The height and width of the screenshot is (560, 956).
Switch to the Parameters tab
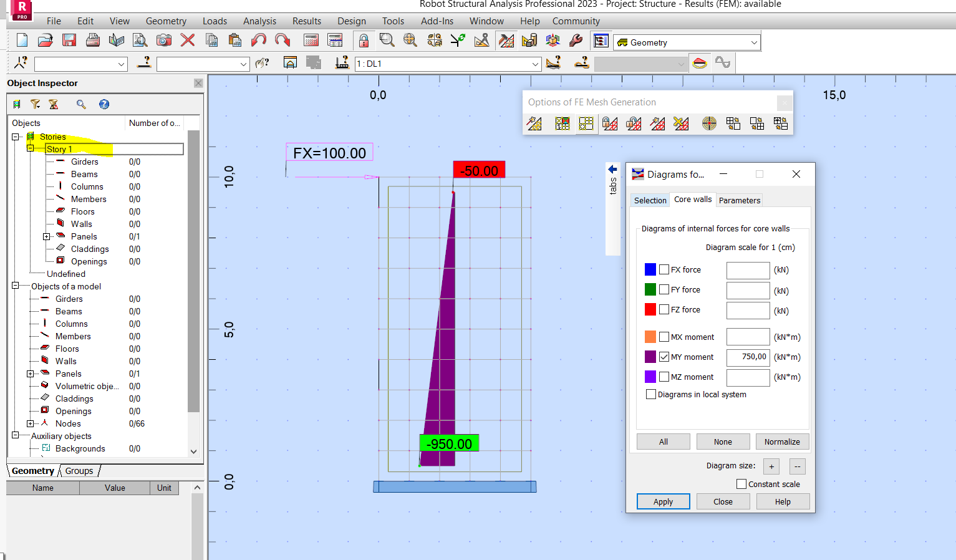point(739,200)
